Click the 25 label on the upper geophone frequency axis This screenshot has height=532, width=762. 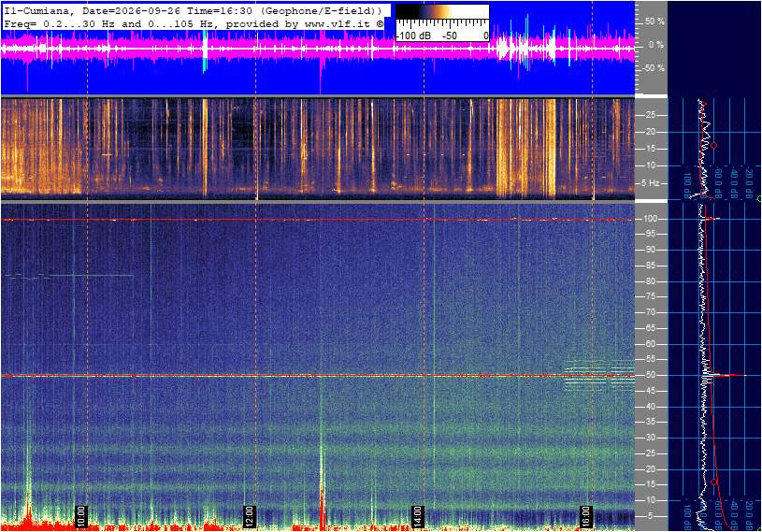pos(650,115)
